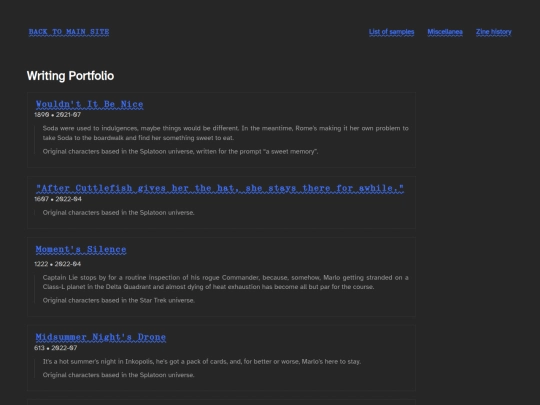Open the 'After Cuttlefish gives her the hat' story
The width and height of the screenshot is (540, 405).
220,188
